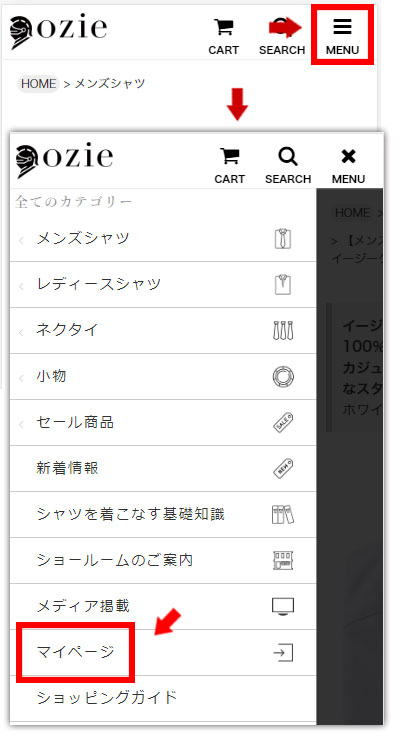
Task: Expand the 小物 category chevron
Action: (21, 378)
